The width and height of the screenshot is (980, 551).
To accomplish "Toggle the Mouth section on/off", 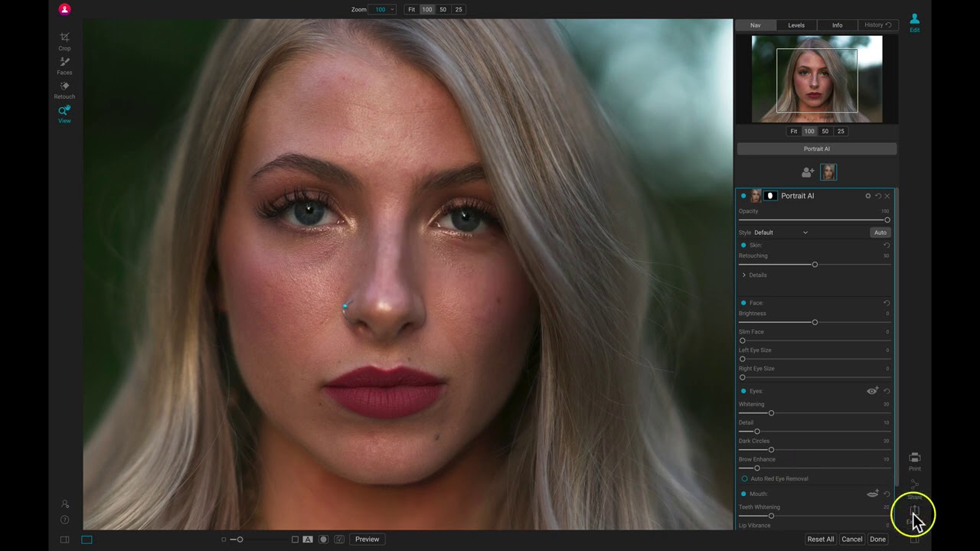I will click(743, 494).
